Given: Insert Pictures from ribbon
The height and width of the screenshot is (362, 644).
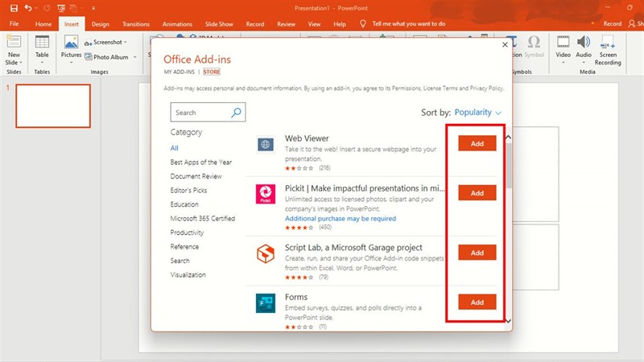Looking at the screenshot, I should (x=71, y=50).
